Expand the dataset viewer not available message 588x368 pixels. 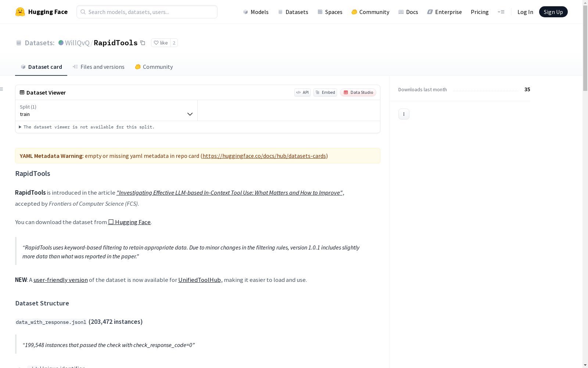click(x=87, y=127)
